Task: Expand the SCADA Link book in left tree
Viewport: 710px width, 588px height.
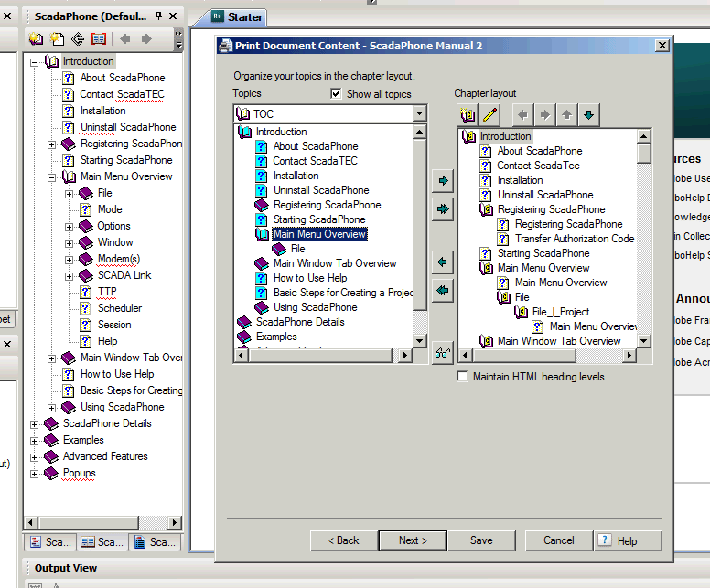Action: pyautogui.click(x=69, y=276)
